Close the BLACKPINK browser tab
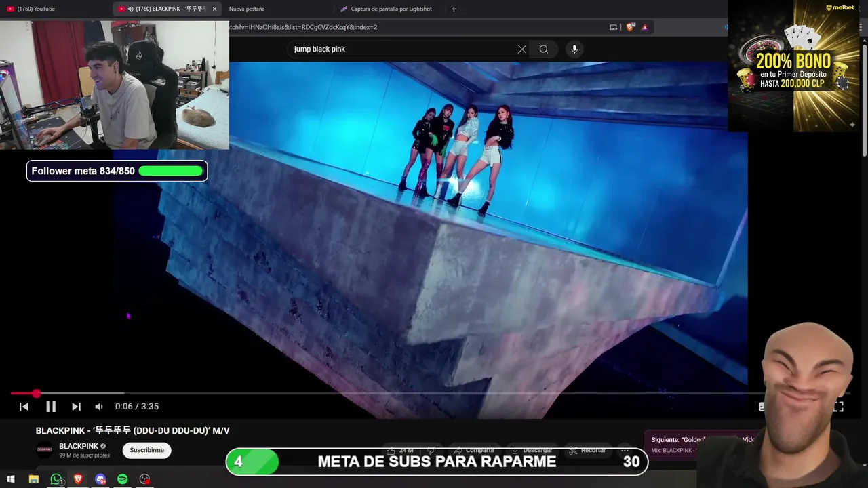 (x=214, y=9)
